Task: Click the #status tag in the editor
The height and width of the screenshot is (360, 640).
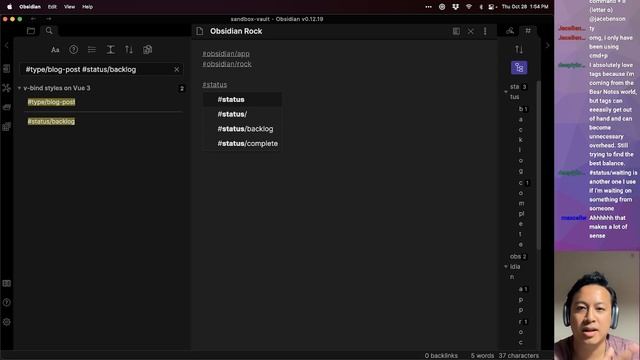Action: [x=215, y=84]
